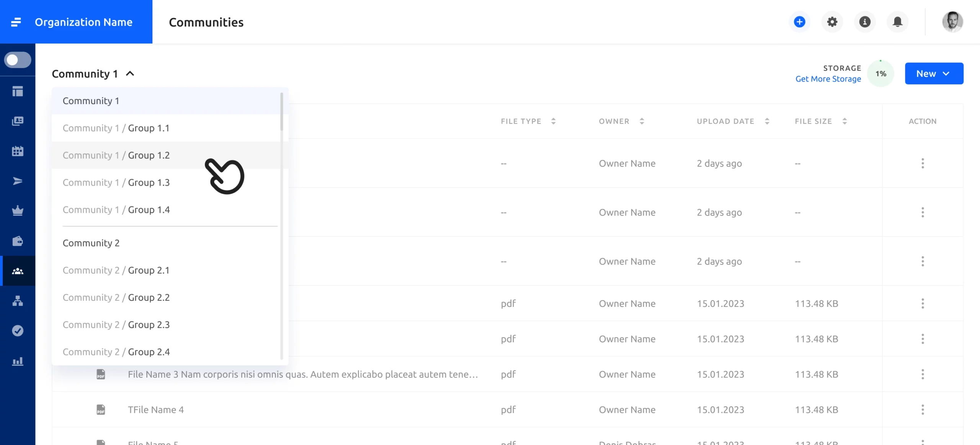Image resolution: width=980 pixels, height=445 pixels.
Task: Select Community 2 / Group 2.1
Action: point(166,270)
